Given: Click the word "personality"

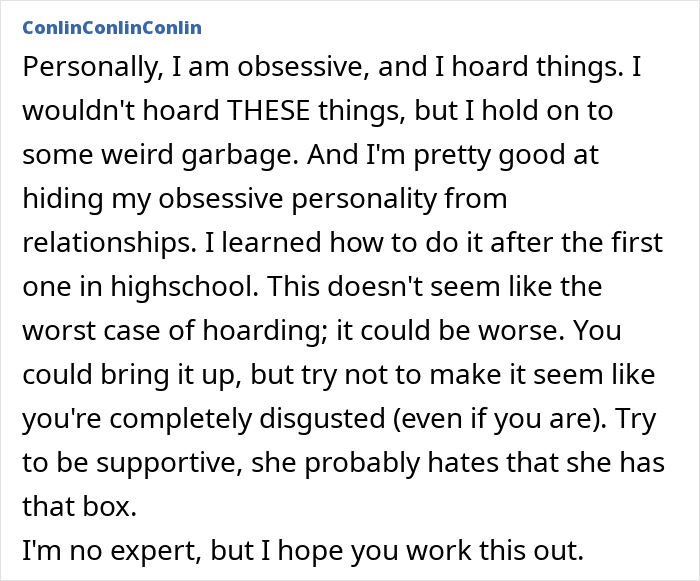Looking at the screenshot, I should [364, 199].
